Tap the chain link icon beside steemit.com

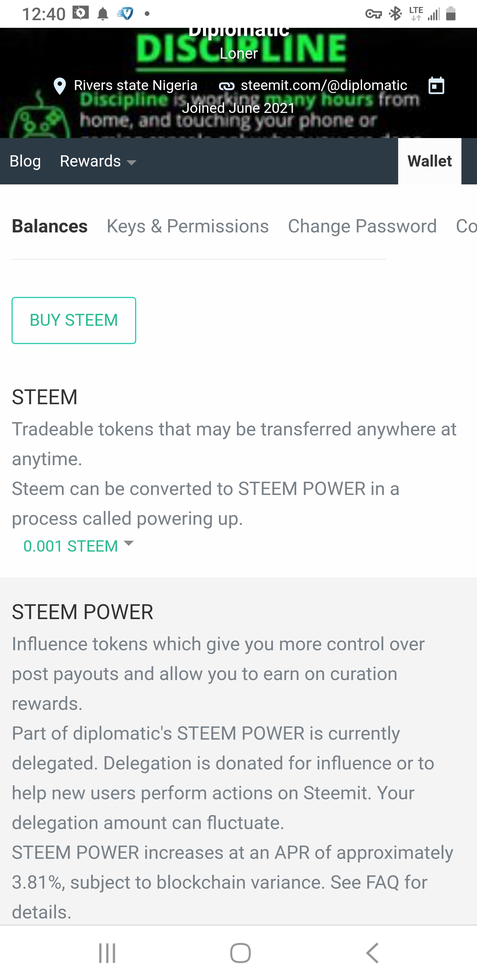coord(227,86)
